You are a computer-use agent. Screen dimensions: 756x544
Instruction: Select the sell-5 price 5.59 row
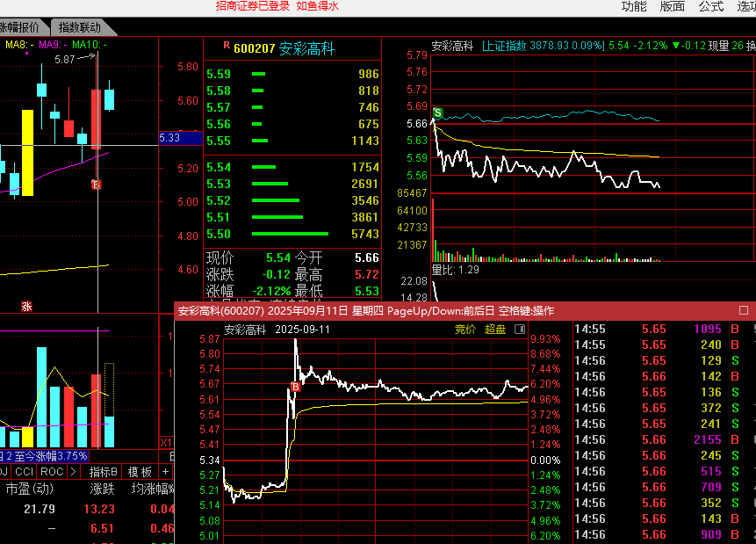pyautogui.click(x=292, y=74)
